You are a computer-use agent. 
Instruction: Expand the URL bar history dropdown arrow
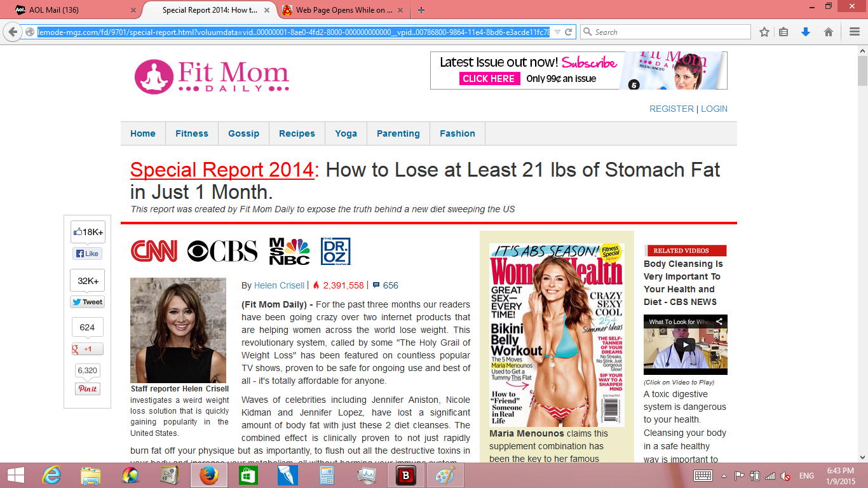tap(557, 32)
